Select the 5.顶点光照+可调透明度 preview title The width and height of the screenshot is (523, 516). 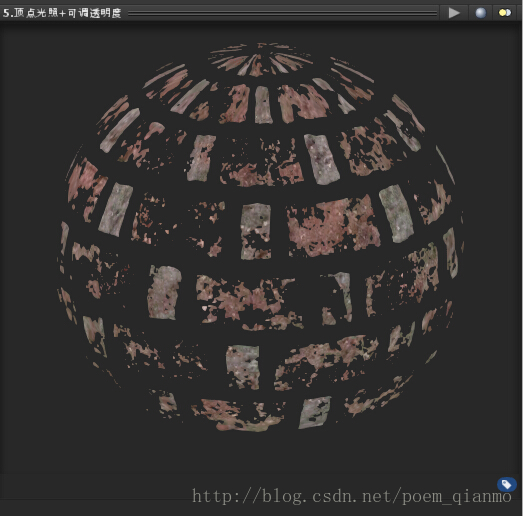[x=62, y=13]
